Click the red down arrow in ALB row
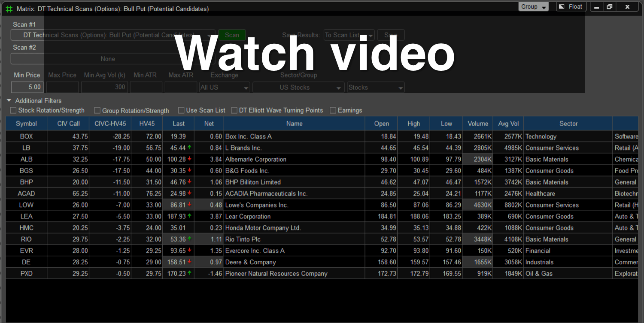Viewport: 644px width, 323px height. (190, 159)
